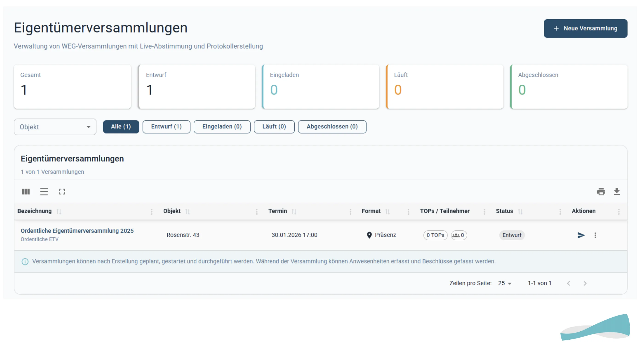This screenshot has height=350, width=644.
Task: Send invitation via paper plane action icon
Action: [x=581, y=235]
